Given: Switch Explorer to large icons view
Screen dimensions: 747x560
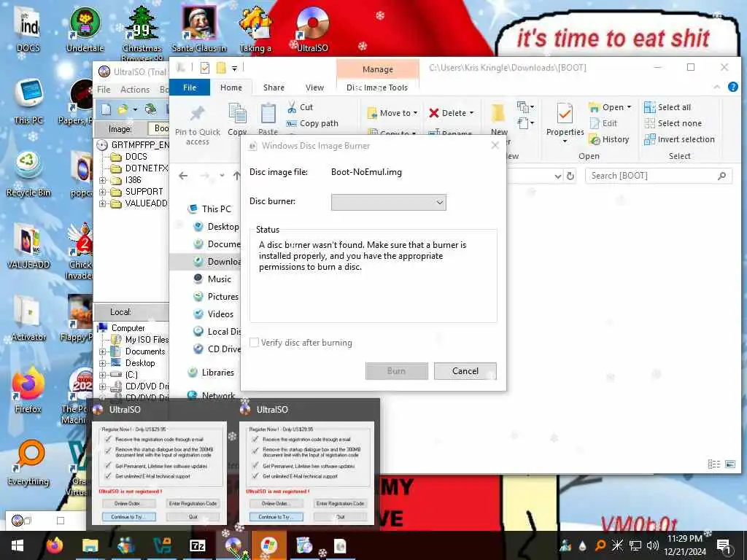Looking at the screenshot, I should click(x=730, y=464).
